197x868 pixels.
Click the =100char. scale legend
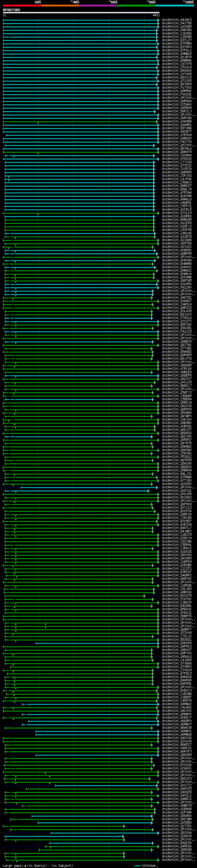point(146,866)
